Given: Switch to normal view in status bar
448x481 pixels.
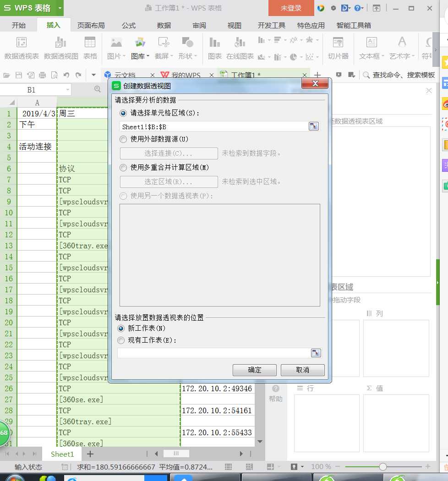Looking at the screenshot, I should 228,467.
